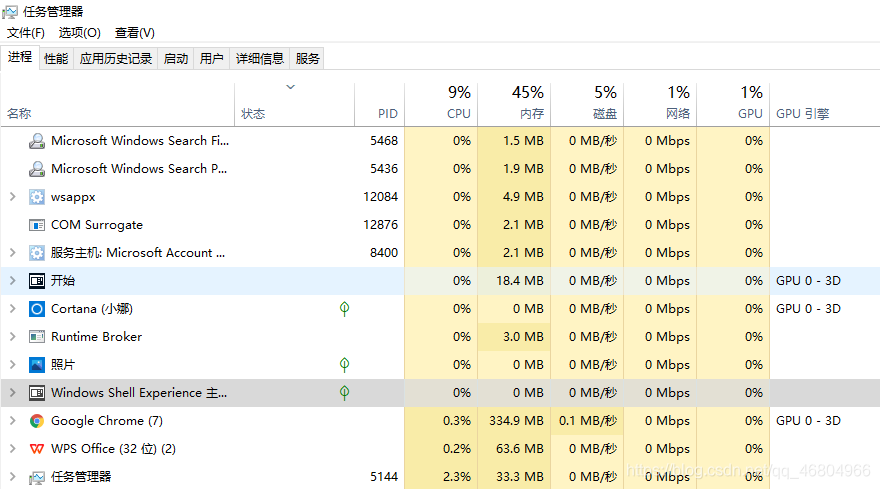The height and width of the screenshot is (489, 880).
Task: Select the 进程 tab
Action: click(20, 57)
